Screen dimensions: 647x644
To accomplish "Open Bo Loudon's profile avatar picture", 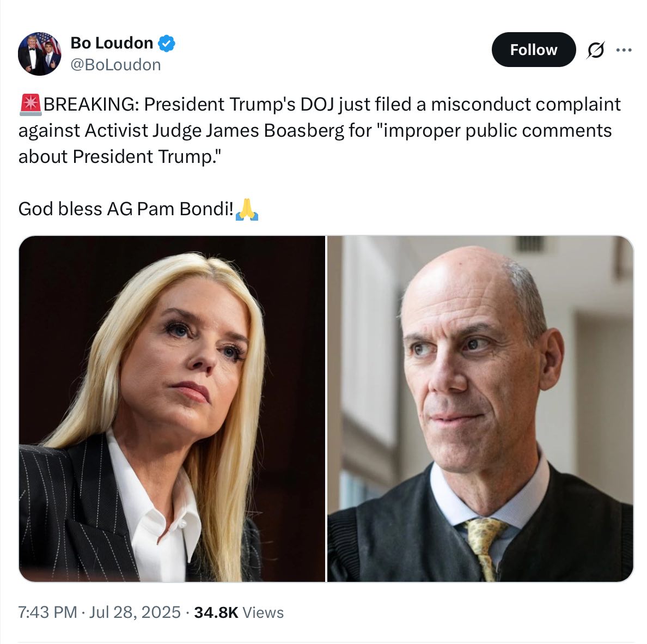I will point(40,53).
